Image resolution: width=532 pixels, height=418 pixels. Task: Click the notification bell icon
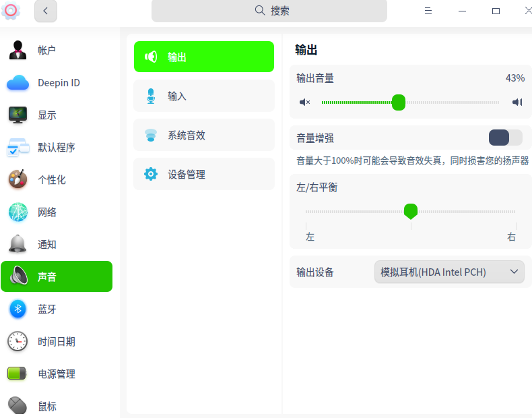(18, 244)
